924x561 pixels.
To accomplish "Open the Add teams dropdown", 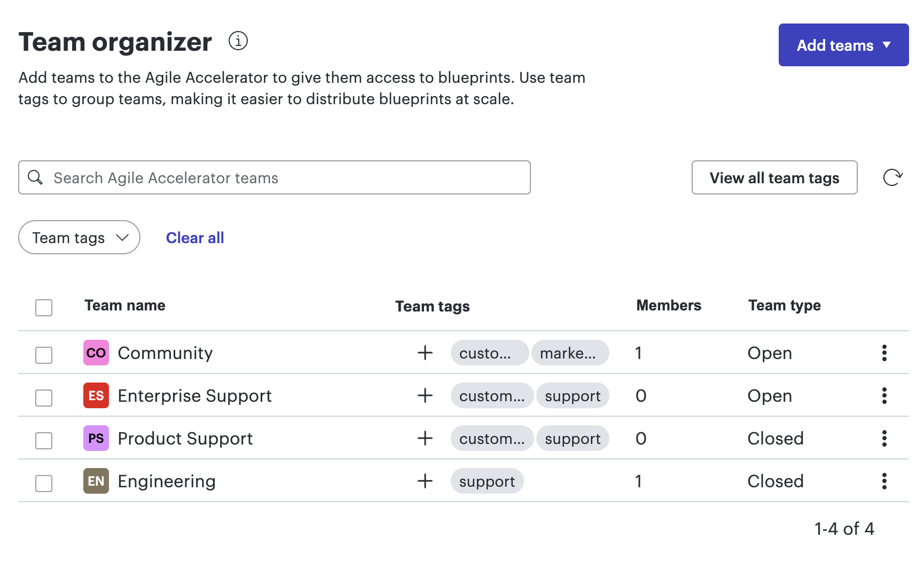I will (x=843, y=45).
